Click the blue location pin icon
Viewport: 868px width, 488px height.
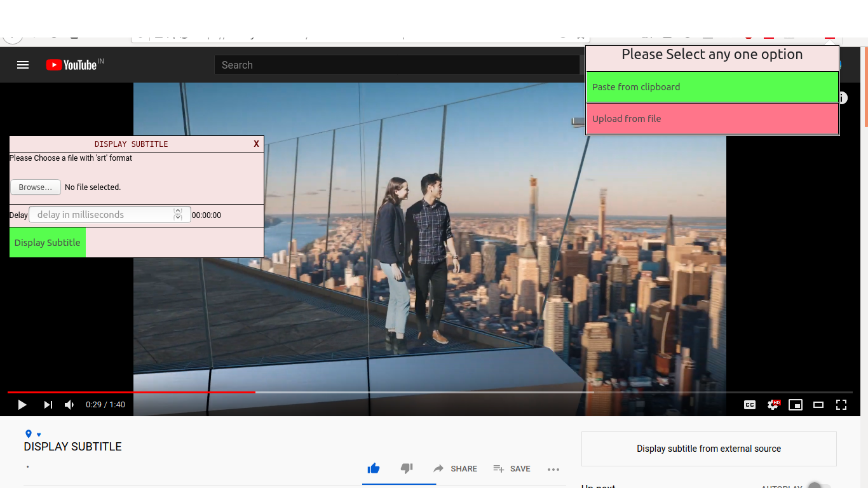[x=28, y=434]
